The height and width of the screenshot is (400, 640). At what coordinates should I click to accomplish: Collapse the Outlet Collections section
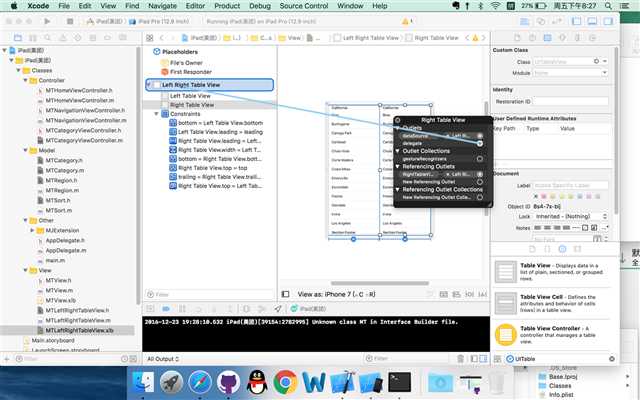pyautogui.click(x=398, y=151)
